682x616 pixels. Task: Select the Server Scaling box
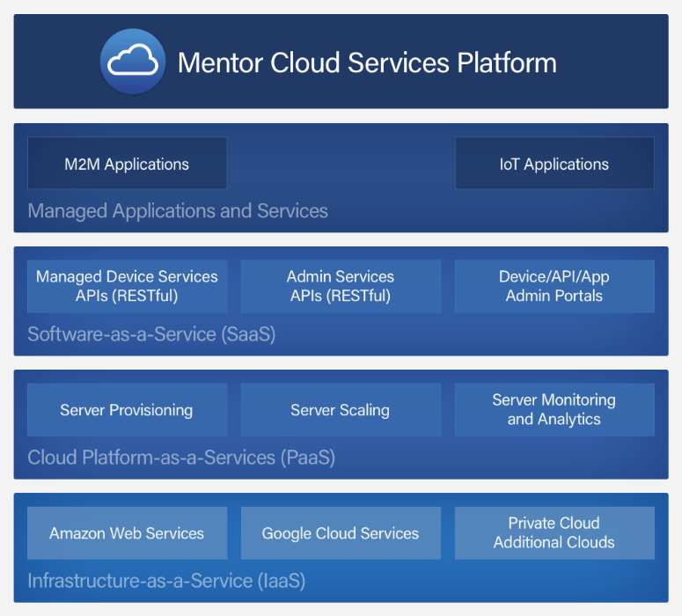[341, 410]
